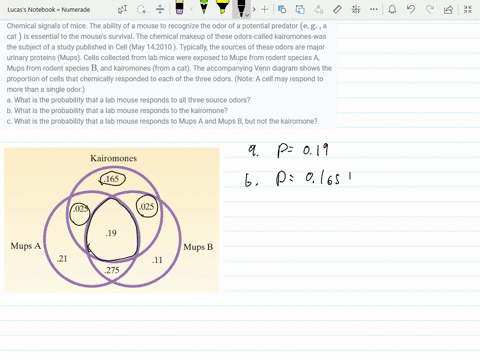480x360 pixels.
Task: Click the Lucas's Notebook » Numerade title
Action: [49, 10]
